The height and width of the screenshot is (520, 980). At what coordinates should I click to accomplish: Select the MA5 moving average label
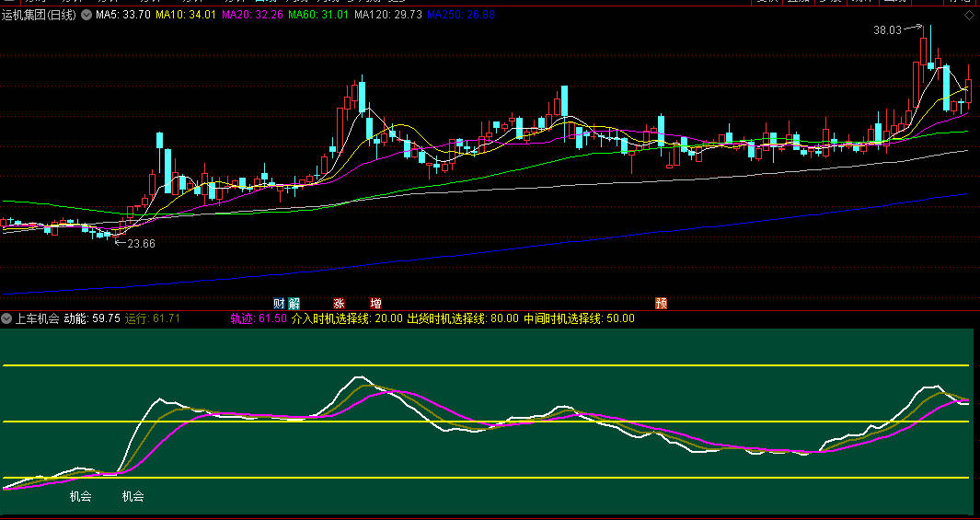(123, 15)
